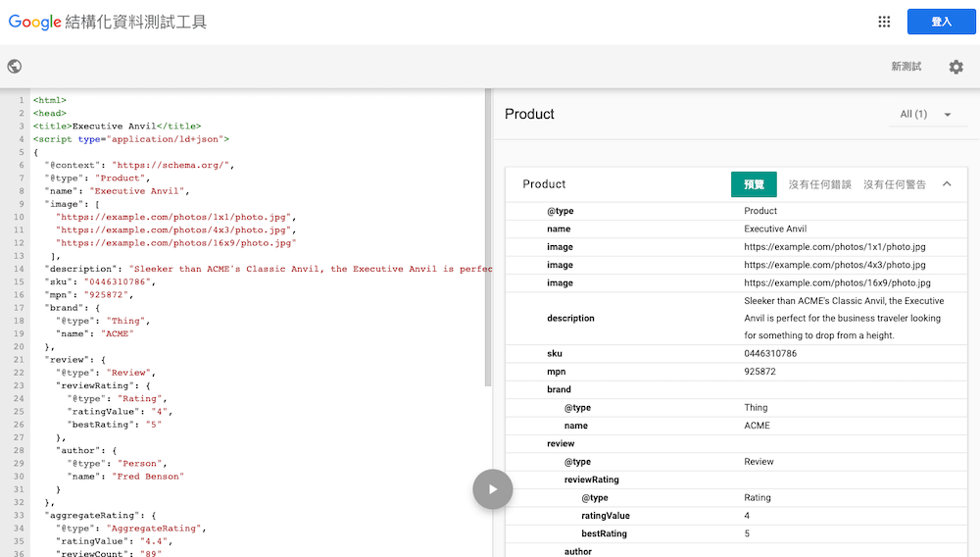Click the description text paragraph in results
This screenshot has height=557, width=980.
coord(844,318)
